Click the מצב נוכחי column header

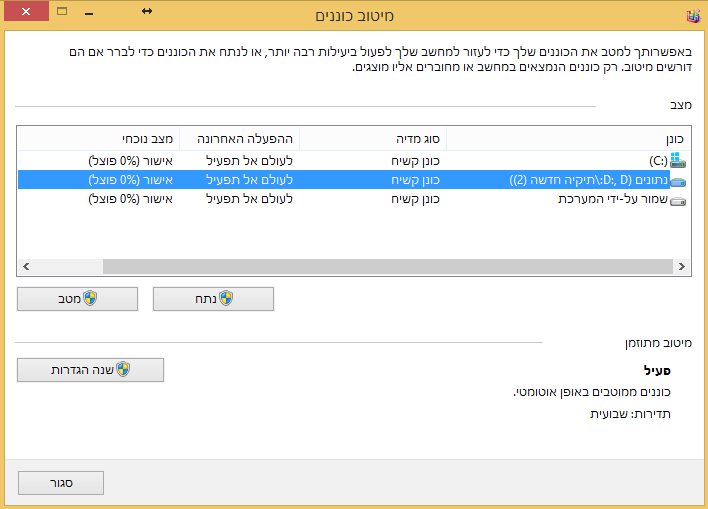[x=98, y=139]
